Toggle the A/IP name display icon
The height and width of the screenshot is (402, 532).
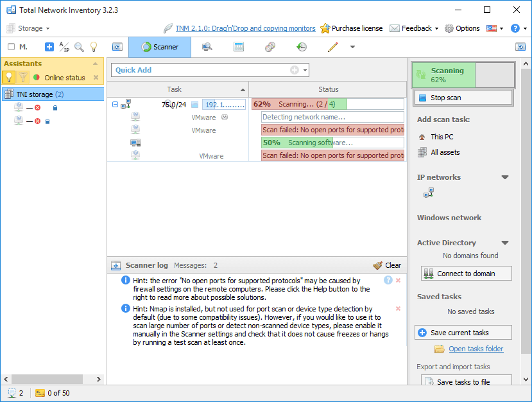click(64, 47)
